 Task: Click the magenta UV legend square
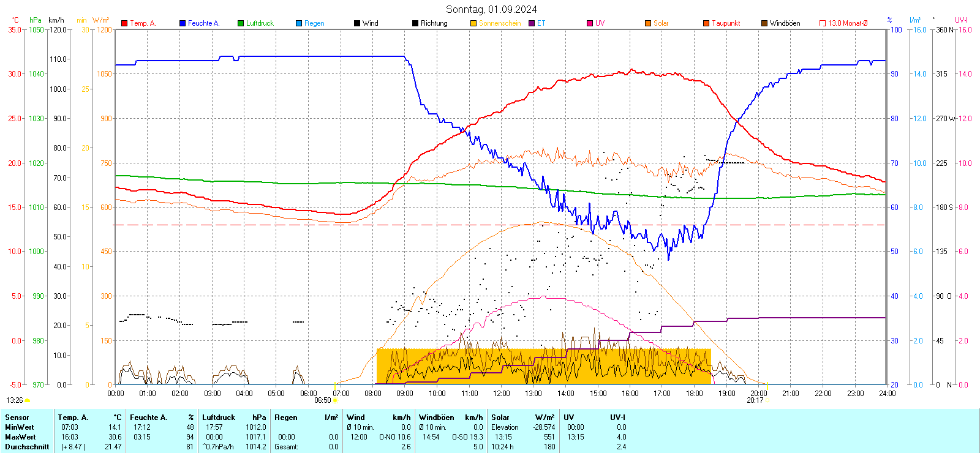coord(590,23)
